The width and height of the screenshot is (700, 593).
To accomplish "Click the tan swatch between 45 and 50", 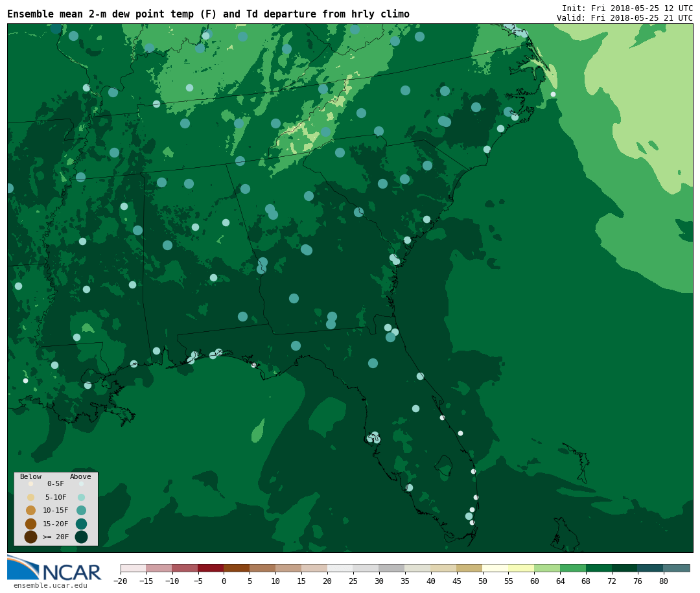I will pyautogui.click(x=470, y=568).
